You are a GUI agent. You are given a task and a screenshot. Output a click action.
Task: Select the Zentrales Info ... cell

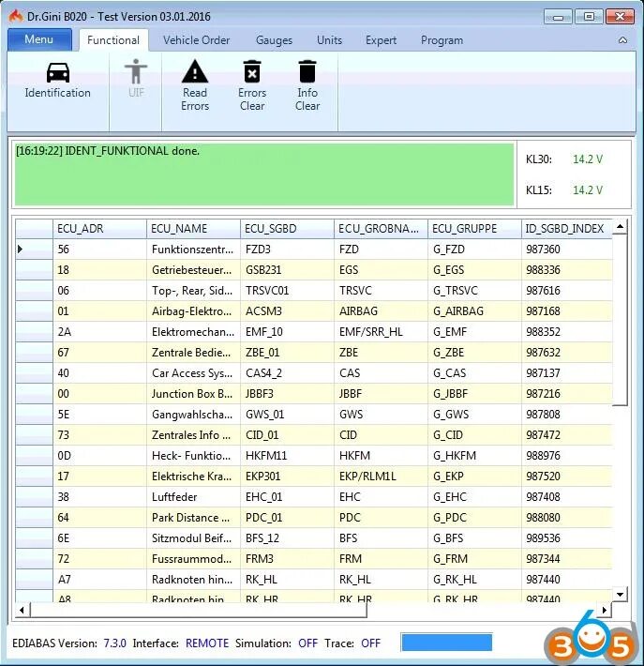(x=194, y=435)
